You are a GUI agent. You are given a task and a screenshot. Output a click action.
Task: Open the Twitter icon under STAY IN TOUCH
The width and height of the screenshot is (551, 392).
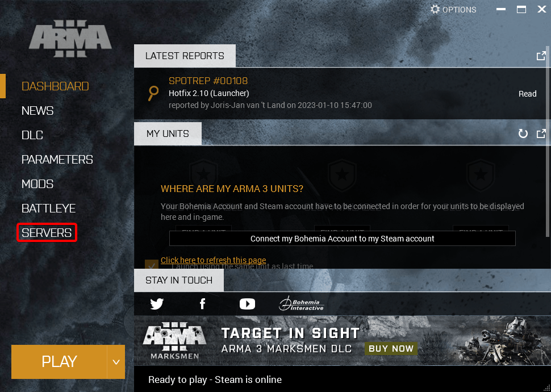click(x=156, y=303)
